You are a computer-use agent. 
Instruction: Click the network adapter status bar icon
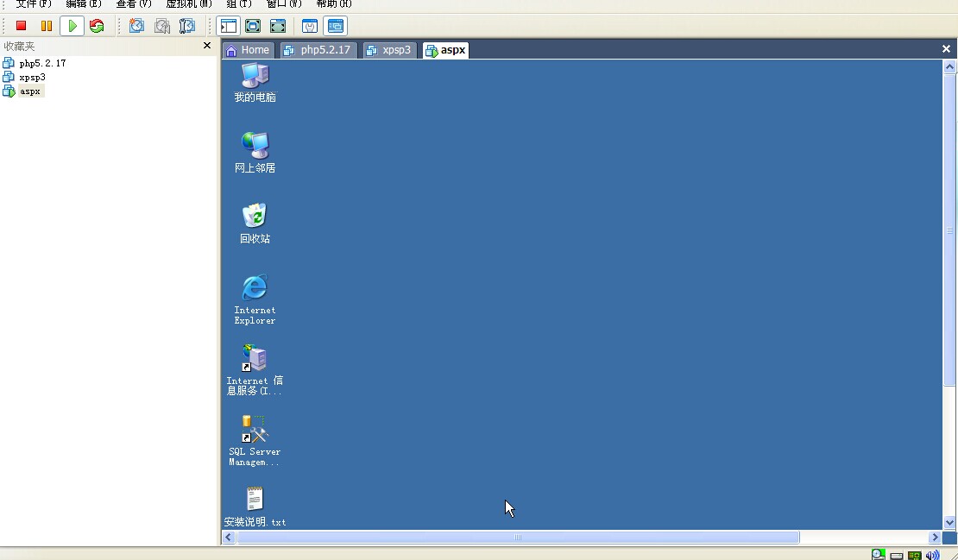pos(913,554)
